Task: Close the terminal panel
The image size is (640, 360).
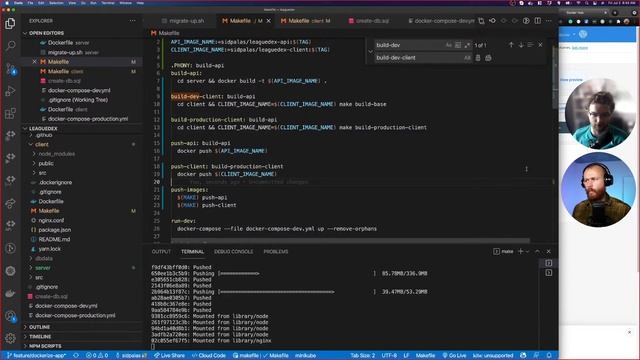Action: coord(549,251)
